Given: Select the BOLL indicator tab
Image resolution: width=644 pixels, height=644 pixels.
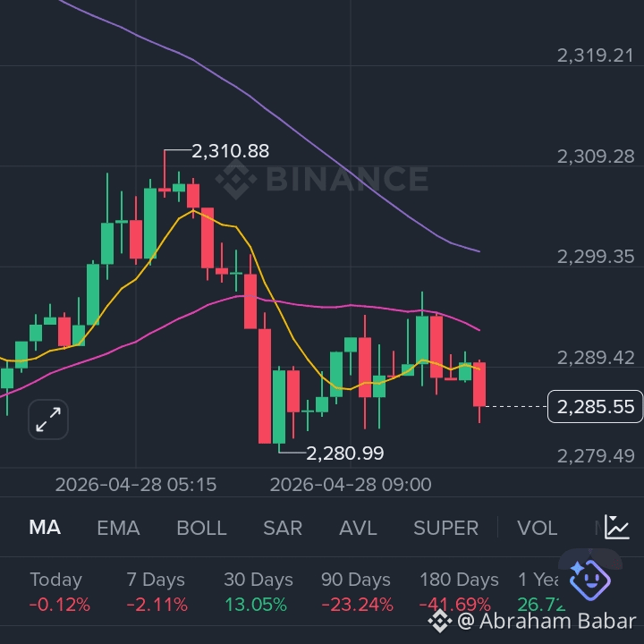Looking at the screenshot, I should coord(201,528).
